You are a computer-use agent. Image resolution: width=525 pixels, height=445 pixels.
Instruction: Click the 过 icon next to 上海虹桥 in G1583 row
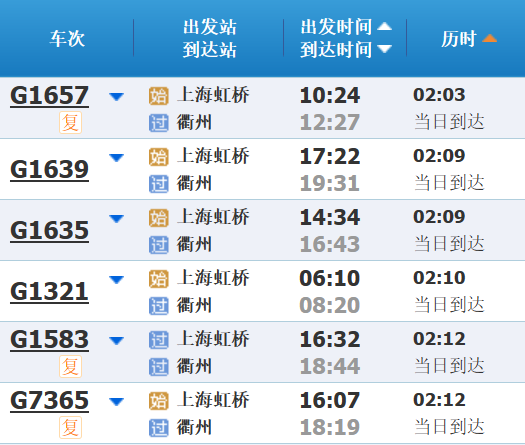(158, 340)
